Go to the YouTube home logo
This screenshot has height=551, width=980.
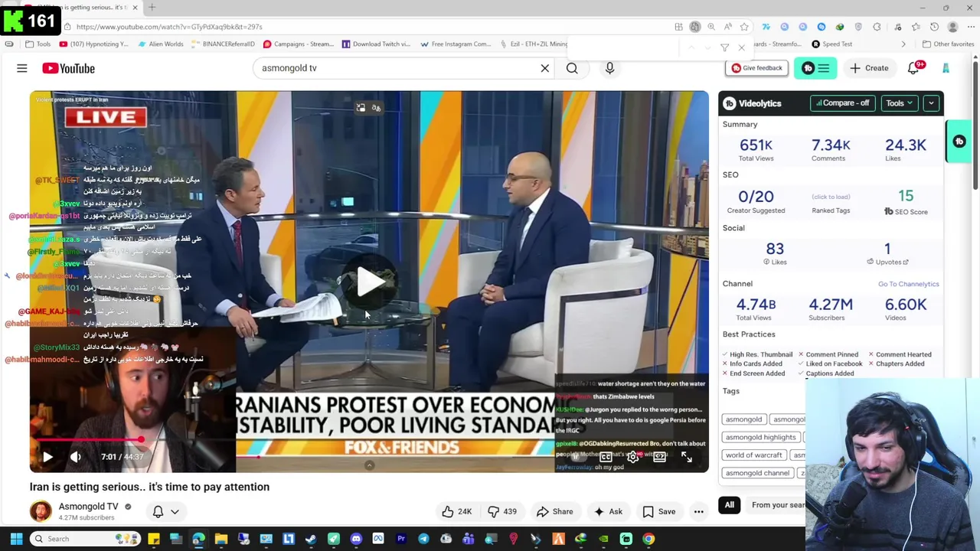(x=69, y=68)
